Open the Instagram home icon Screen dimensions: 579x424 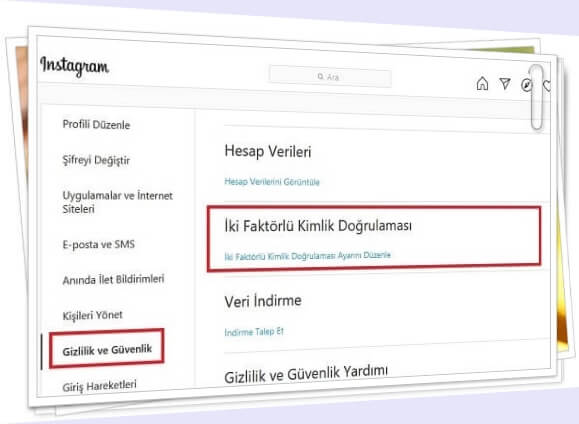click(x=482, y=83)
